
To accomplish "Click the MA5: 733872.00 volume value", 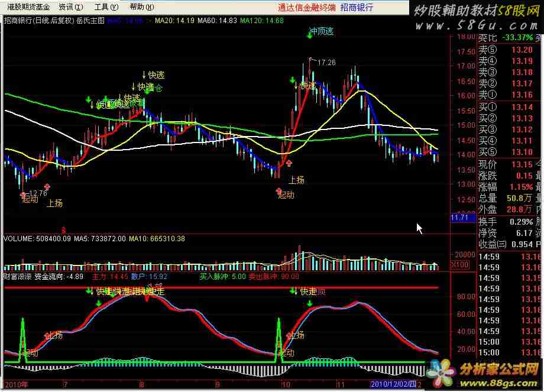I will coord(100,239).
